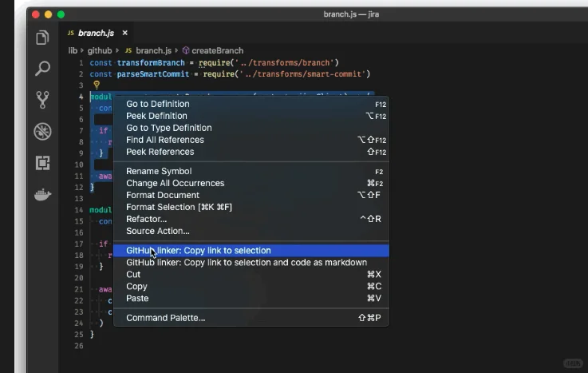
Task: Click the '../transforms/smart-commit' string
Action: tap(302, 74)
